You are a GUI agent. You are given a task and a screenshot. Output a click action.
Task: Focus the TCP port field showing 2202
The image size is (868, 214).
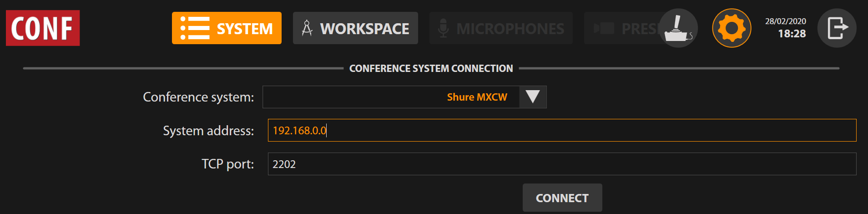click(562, 164)
